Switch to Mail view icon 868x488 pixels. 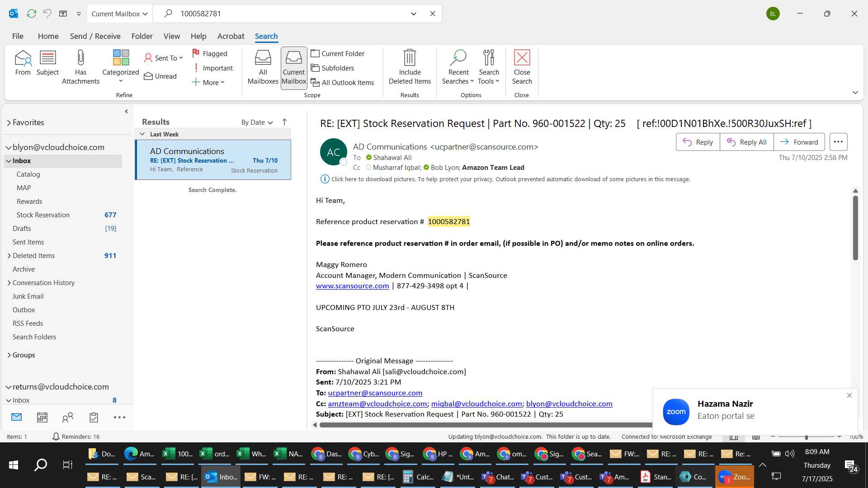[x=17, y=417]
